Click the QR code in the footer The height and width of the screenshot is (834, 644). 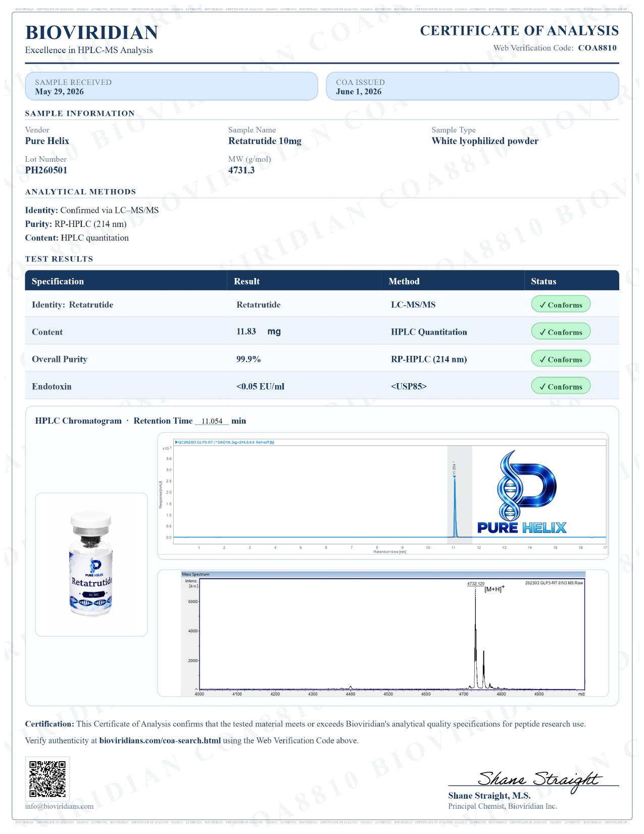(47, 779)
